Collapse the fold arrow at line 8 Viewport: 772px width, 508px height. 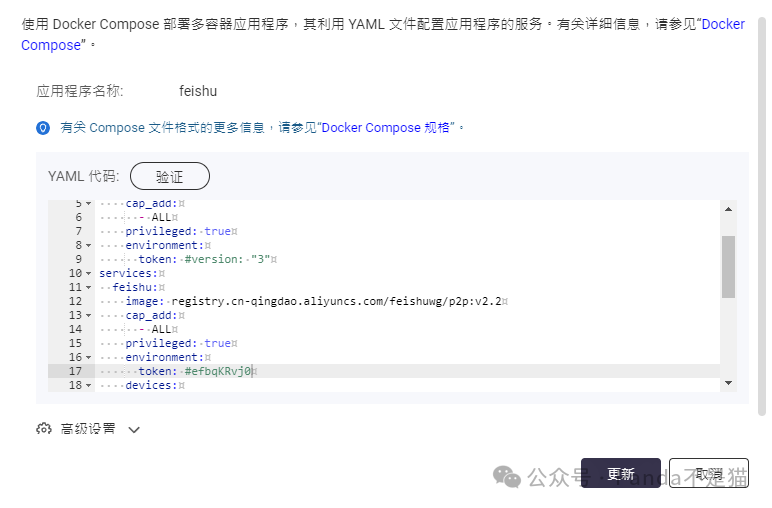click(x=89, y=245)
